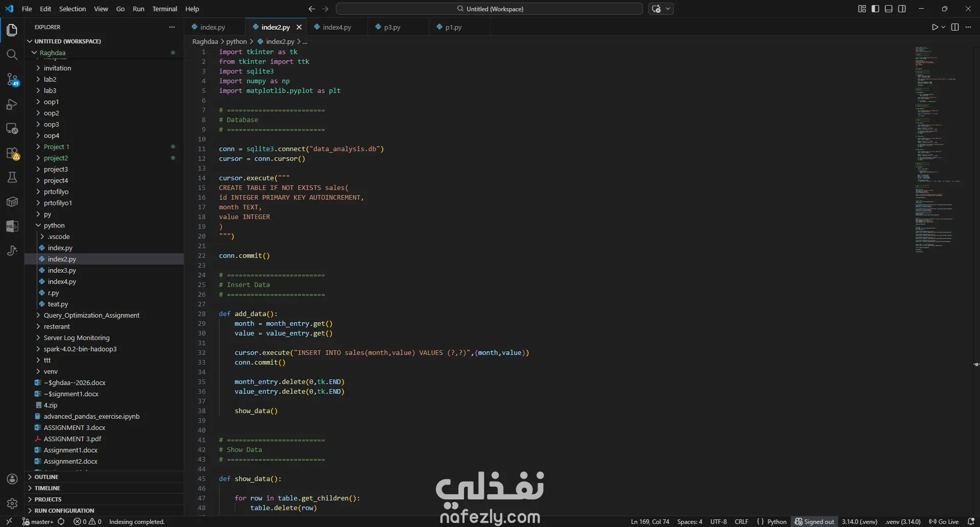Open ASSIGNMENT 3.pdf in explorer
Viewport: 980px width, 527px height.
pyautogui.click(x=72, y=439)
